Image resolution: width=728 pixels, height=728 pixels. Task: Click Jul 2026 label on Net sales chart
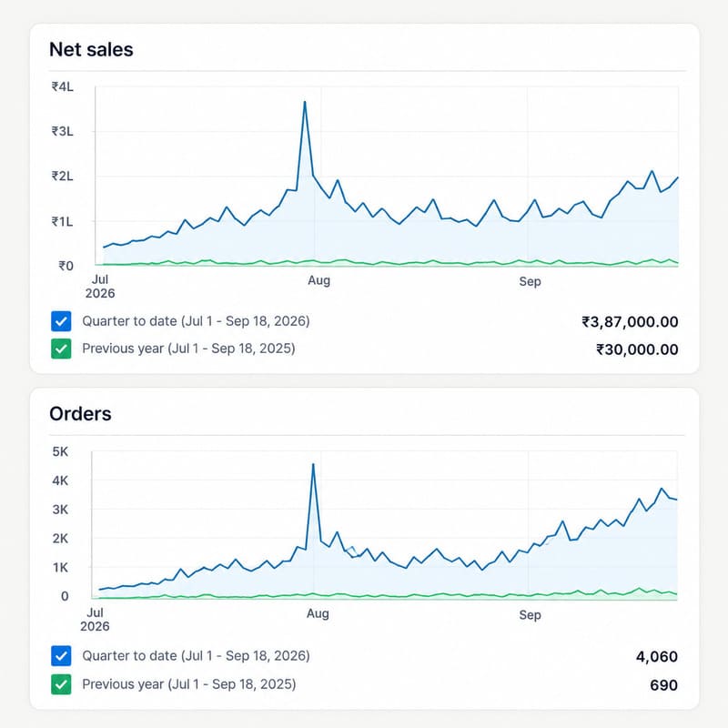100,287
